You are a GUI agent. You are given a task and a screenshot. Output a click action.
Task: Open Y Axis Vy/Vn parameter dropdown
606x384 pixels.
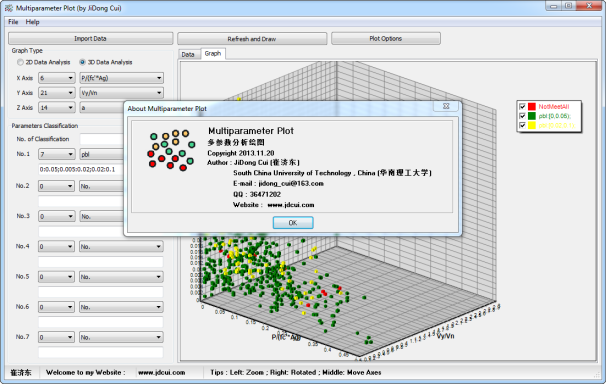click(121, 93)
